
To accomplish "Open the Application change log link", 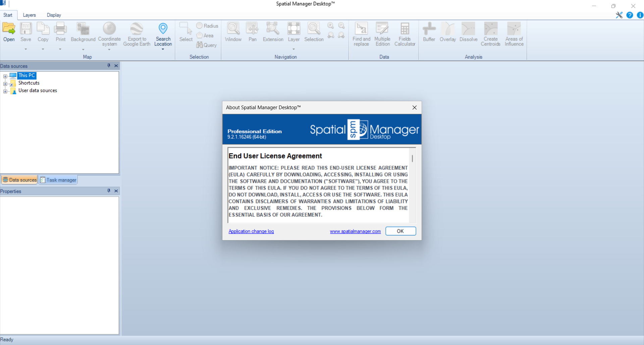I will click(x=251, y=231).
